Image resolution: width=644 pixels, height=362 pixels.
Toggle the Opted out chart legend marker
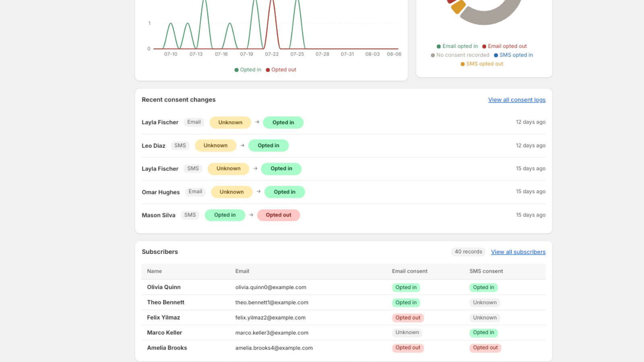(x=268, y=70)
